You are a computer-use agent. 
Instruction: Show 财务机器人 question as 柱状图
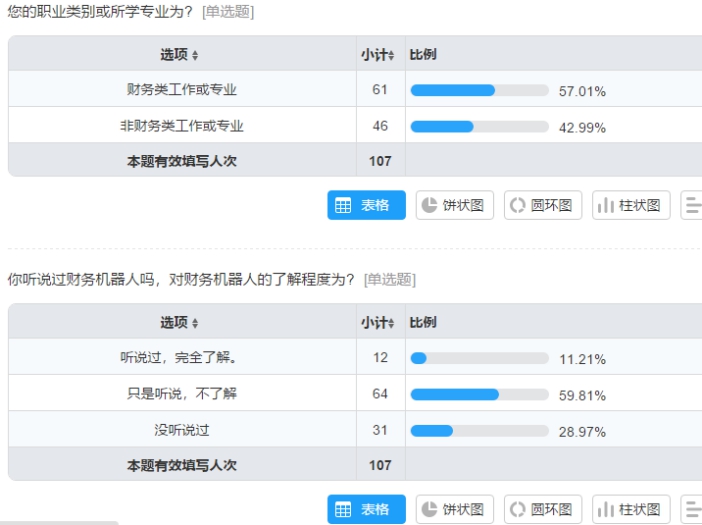pos(631,509)
